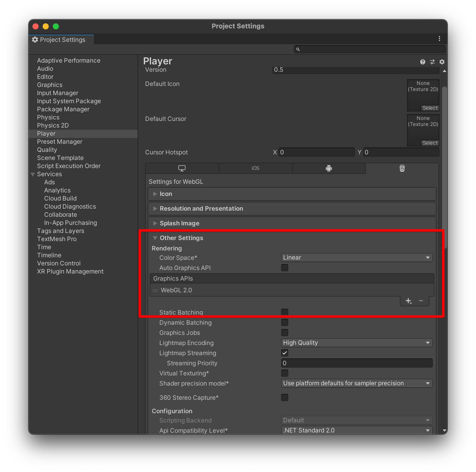Open the In-App Purchasing service settings
The height and width of the screenshot is (472, 476).
71,223
